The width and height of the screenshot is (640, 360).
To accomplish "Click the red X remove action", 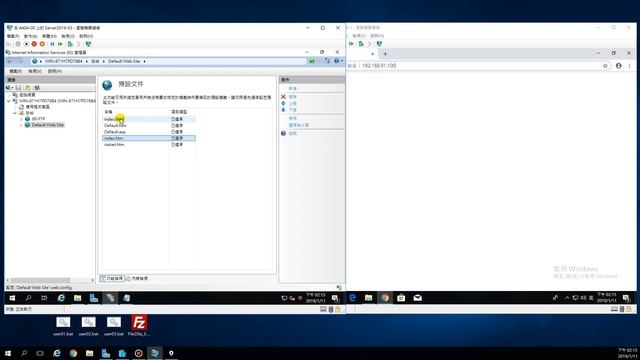I will pyautogui.click(x=283, y=97).
